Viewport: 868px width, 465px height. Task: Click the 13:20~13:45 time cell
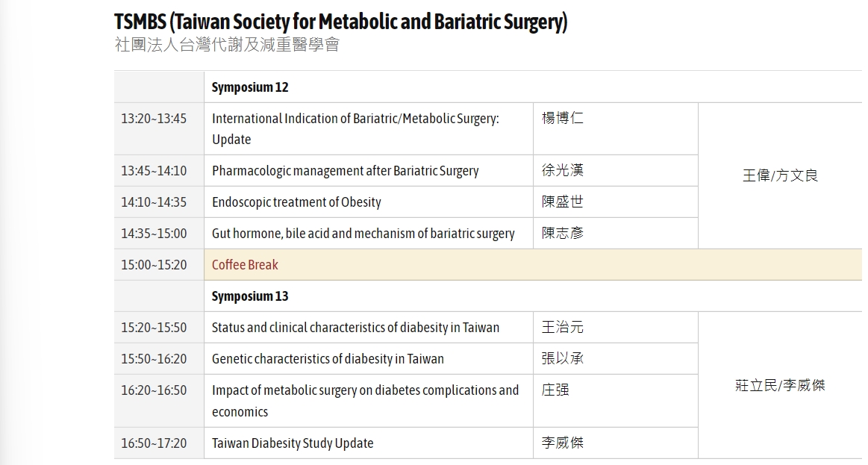[154, 119]
